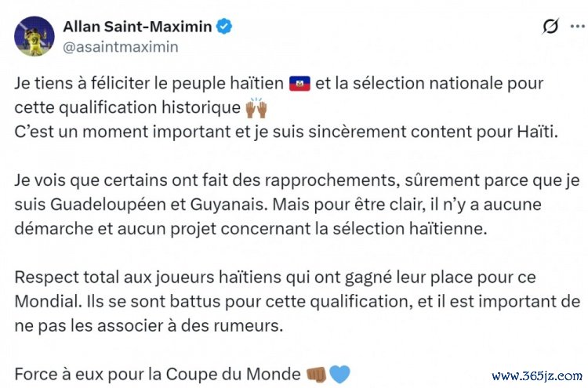Image resolution: width=588 pixels, height=388 pixels.
Task: Click the fist bump emoji
Action: pos(315,373)
